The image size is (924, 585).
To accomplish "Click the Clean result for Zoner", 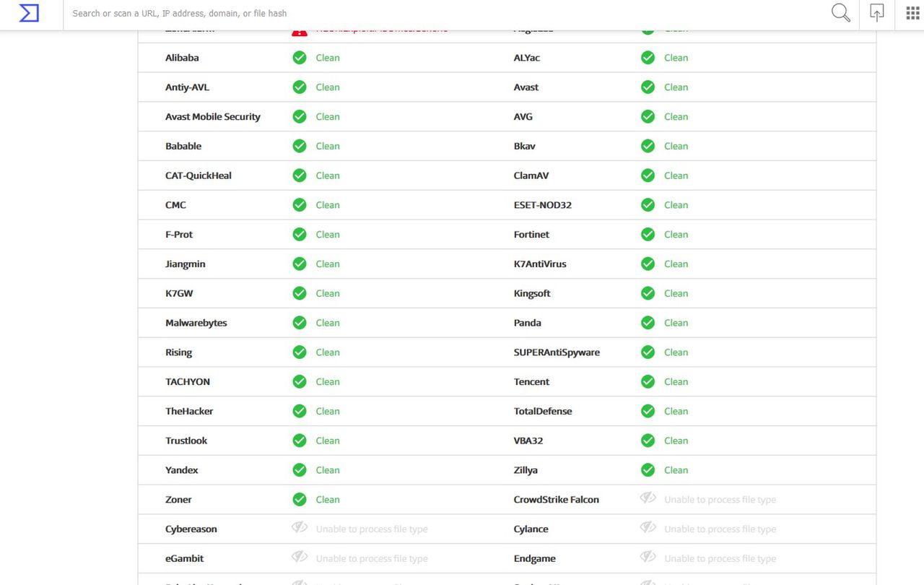I will (328, 500).
